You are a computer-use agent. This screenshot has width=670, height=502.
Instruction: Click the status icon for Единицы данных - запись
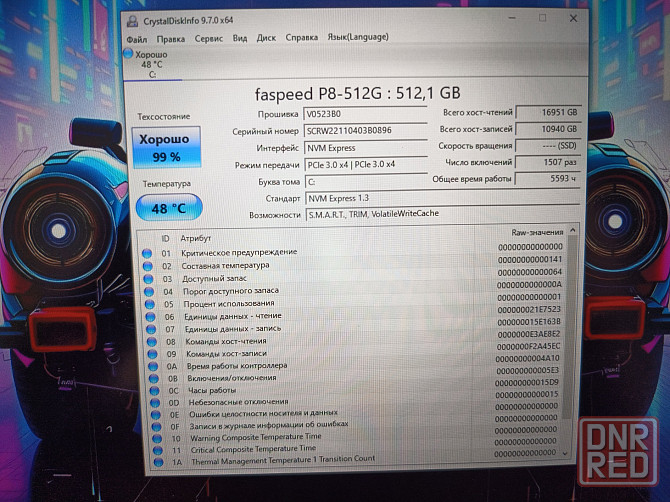[151, 329]
